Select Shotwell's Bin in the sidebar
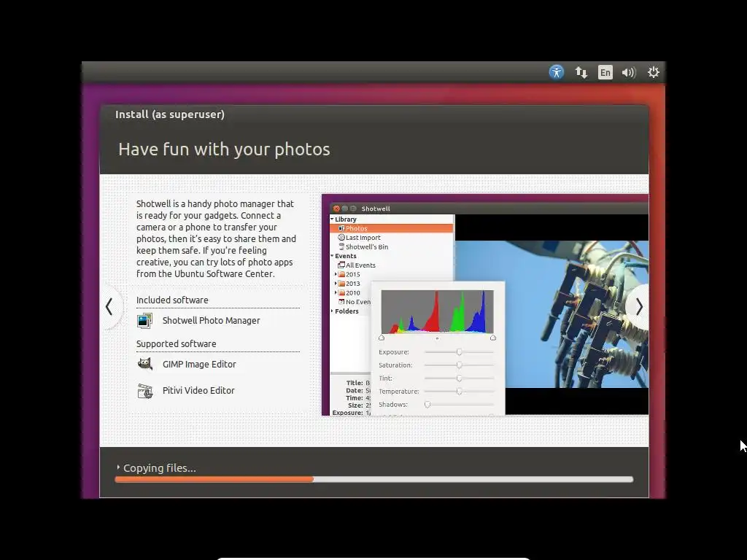This screenshot has height=560, width=747. [366, 246]
